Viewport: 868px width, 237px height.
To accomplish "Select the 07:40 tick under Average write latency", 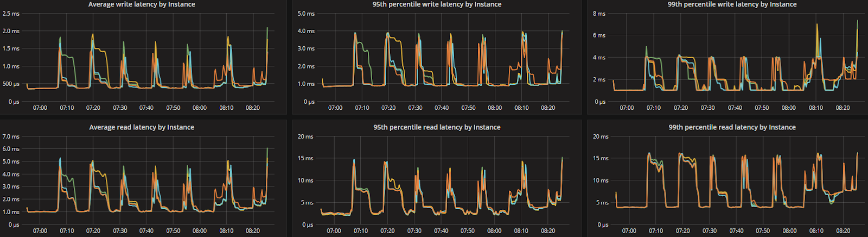I will pyautogui.click(x=146, y=108).
